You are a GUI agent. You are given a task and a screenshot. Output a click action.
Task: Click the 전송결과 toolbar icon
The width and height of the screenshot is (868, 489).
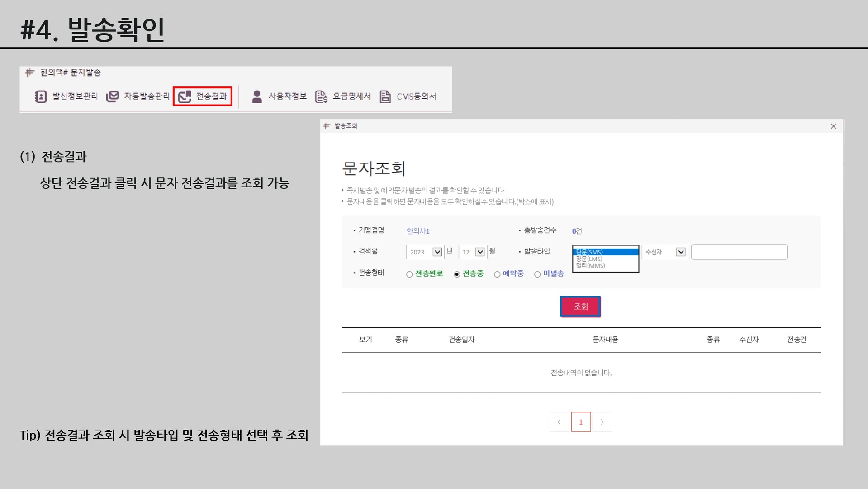185,96
